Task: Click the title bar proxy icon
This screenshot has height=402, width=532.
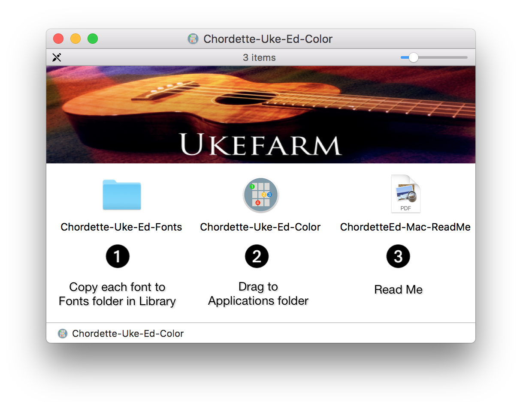Action: (193, 39)
